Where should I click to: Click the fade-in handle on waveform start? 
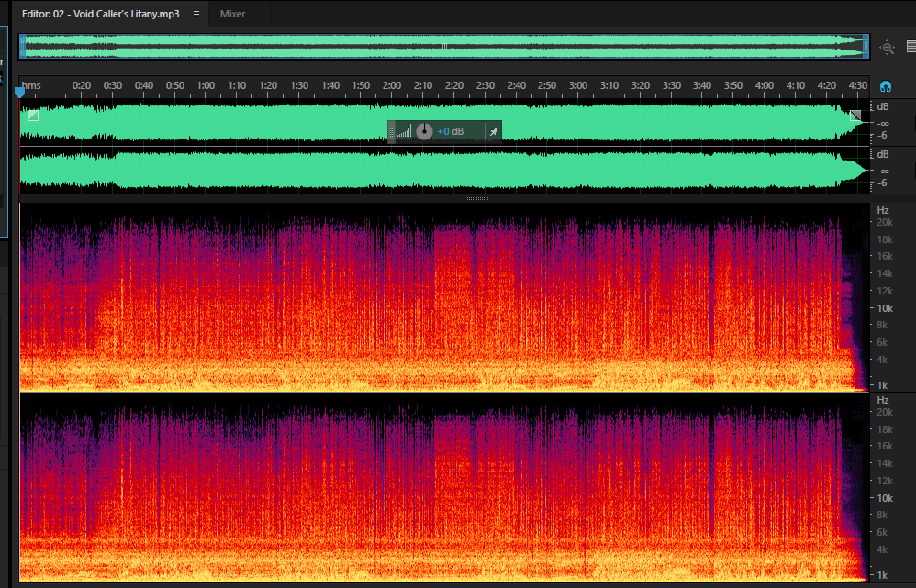point(33,116)
